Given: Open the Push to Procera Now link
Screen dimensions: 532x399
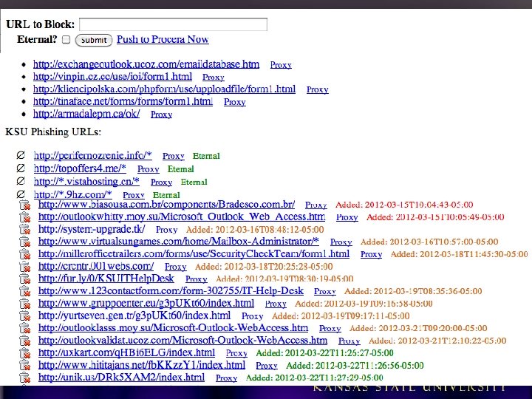Looking at the screenshot, I should pyautogui.click(x=163, y=39).
